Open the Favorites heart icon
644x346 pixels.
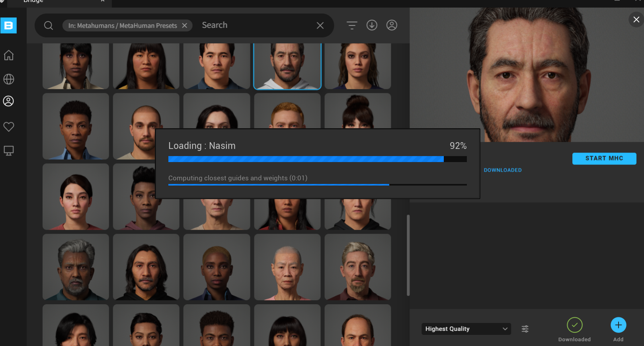pyautogui.click(x=9, y=127)
